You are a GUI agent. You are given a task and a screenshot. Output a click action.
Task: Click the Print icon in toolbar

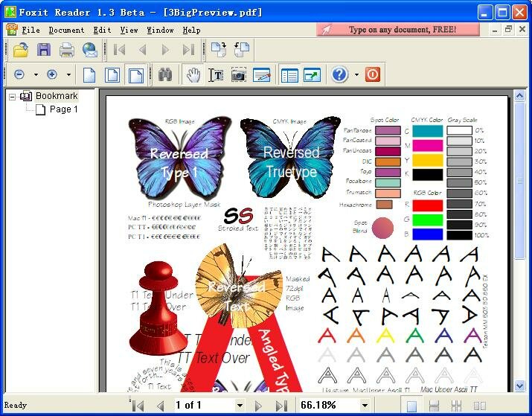(67, 50)
